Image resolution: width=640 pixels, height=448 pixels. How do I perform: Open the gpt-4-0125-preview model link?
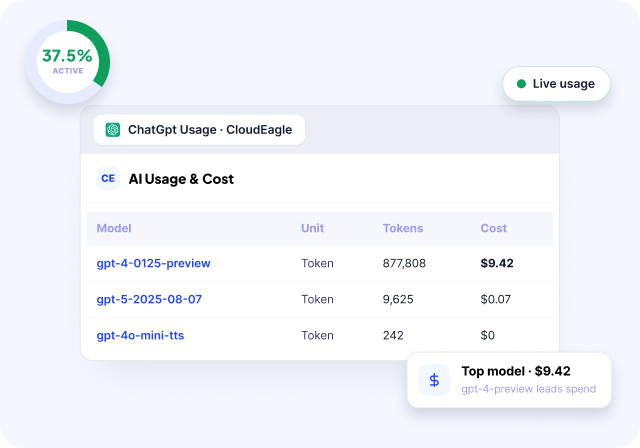pos(153,263)
